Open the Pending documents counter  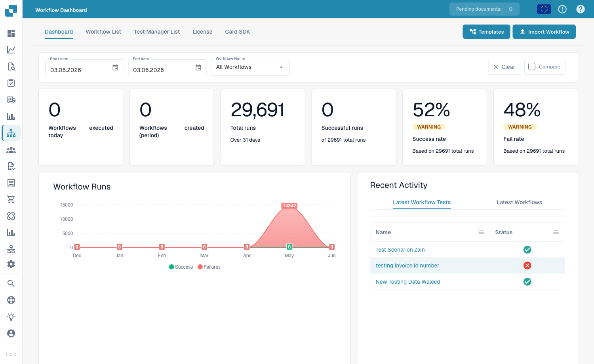coord(484,9)
